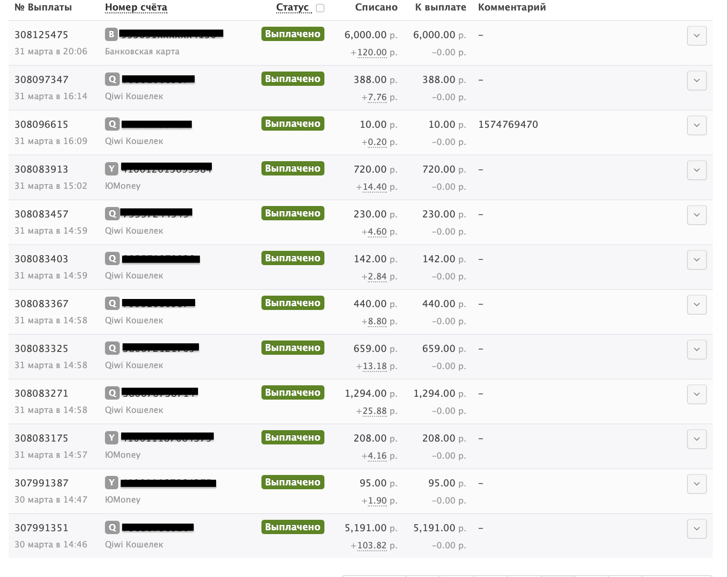
Task: Click the Qiwi icon for payout 308097347
Action: pyautogui.click(x=112, y=79)
